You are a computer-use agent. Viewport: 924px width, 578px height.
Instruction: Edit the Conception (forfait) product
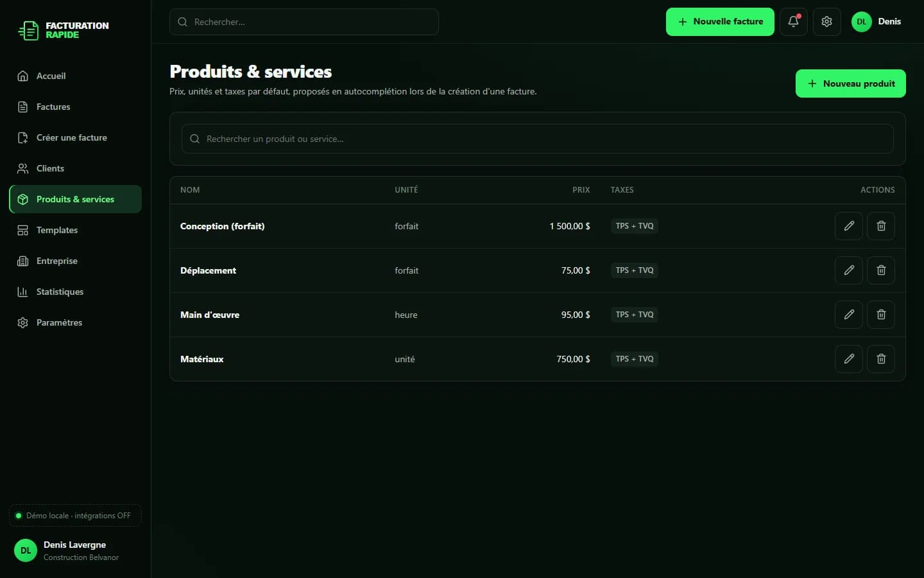pos(848,226)
